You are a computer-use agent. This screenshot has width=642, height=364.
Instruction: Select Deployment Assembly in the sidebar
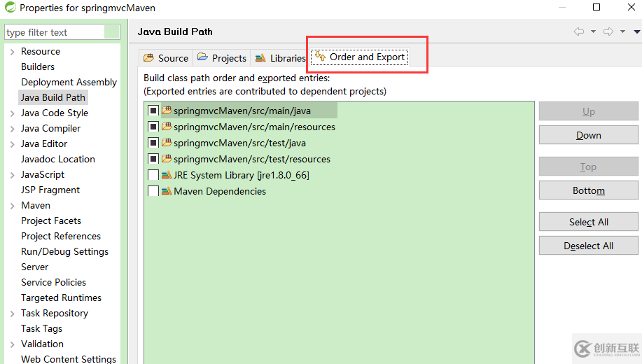[x=69, y=82]
